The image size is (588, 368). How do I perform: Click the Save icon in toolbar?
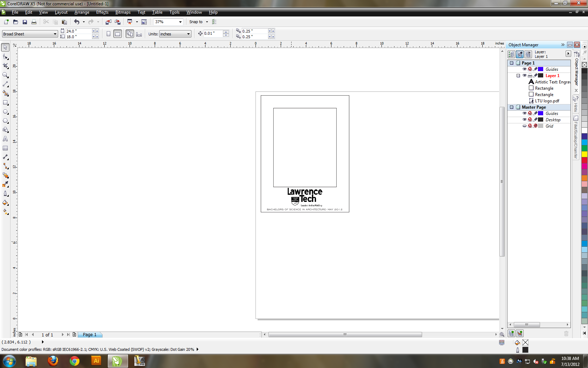(x=24, y=22)
